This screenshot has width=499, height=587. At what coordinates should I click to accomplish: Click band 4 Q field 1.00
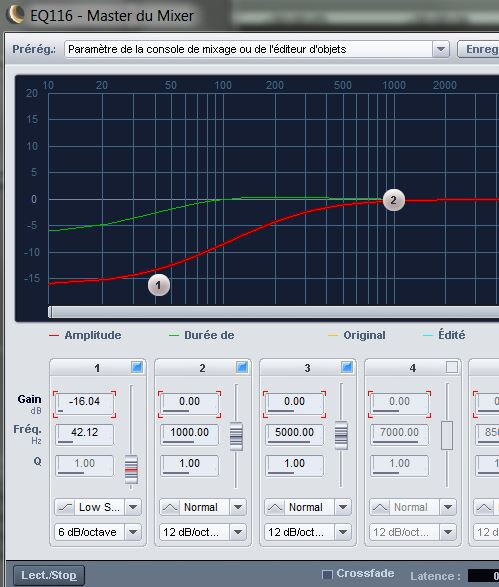(x=399, y=465)
